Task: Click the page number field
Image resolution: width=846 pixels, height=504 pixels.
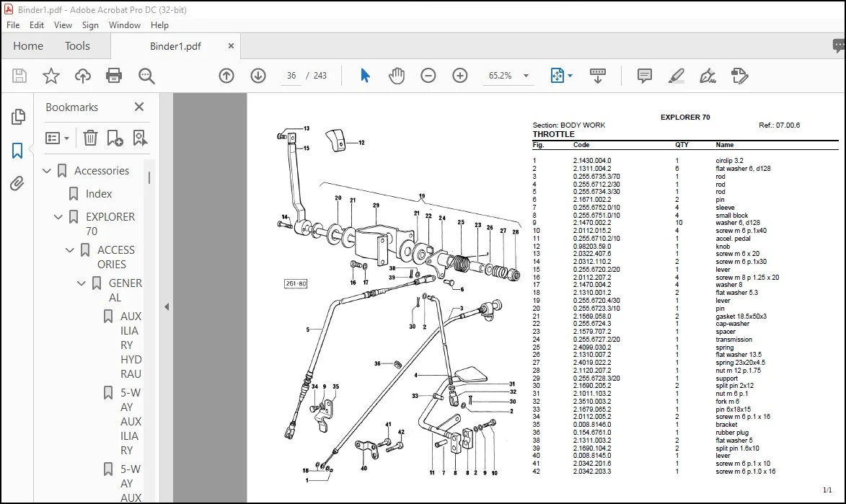Action: pos(291,76)
